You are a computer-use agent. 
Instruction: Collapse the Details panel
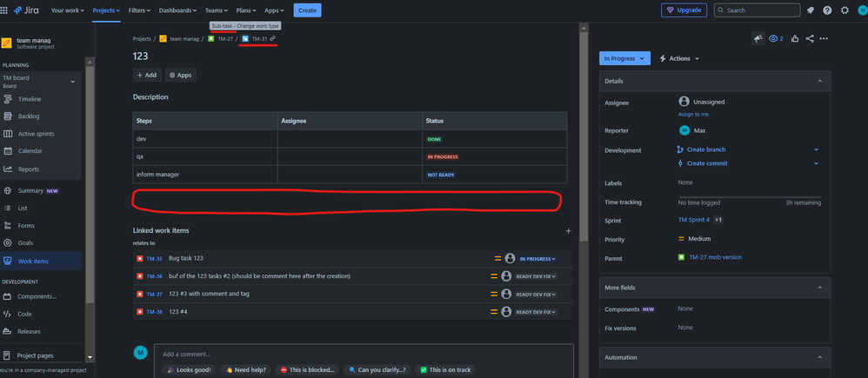coord(820,81)
